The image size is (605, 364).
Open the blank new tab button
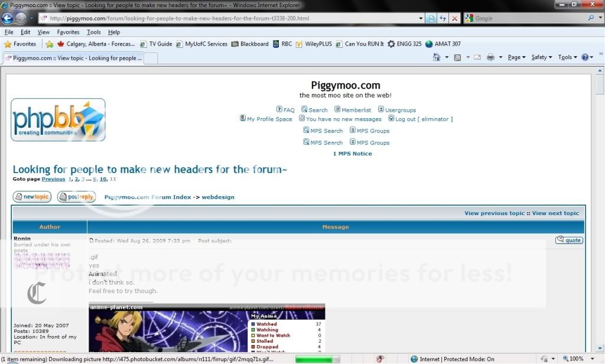[151, 58]
